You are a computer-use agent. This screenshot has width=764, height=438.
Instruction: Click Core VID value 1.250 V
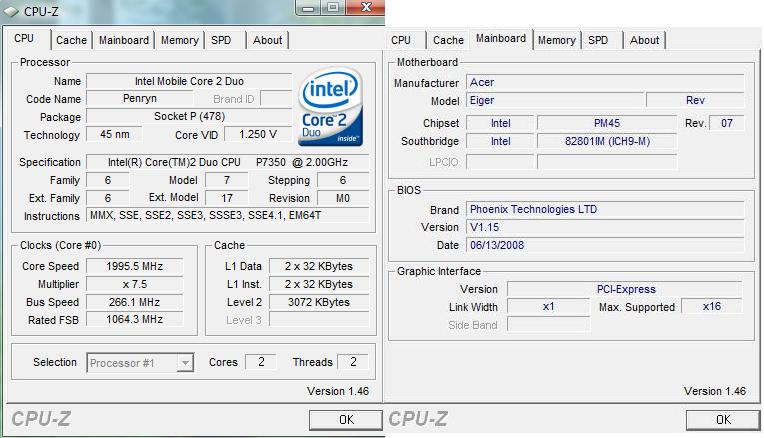pos(258,134)
